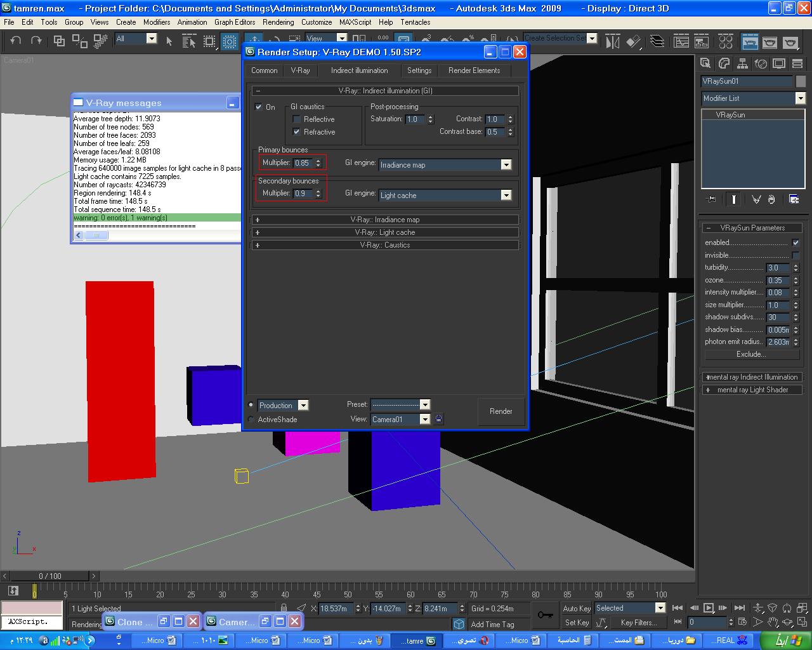
Task: Switch to Create command panel icon
Action: click(x=705, y=63)
